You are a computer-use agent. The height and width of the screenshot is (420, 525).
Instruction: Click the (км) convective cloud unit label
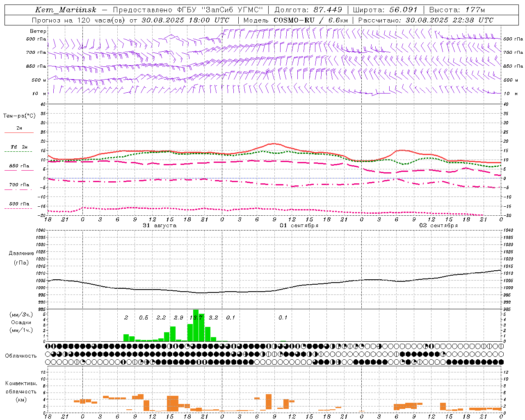coord(21,399)
